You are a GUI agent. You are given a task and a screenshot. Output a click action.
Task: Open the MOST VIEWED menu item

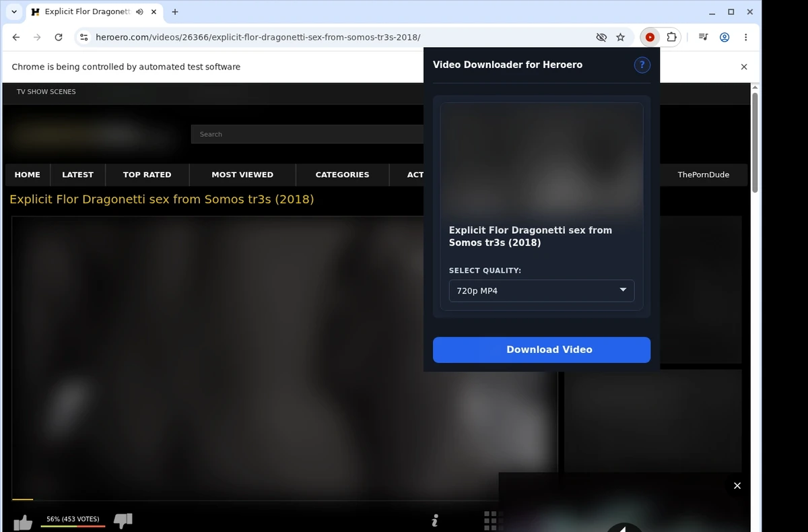pyautogui.click(x=242, y=174)
